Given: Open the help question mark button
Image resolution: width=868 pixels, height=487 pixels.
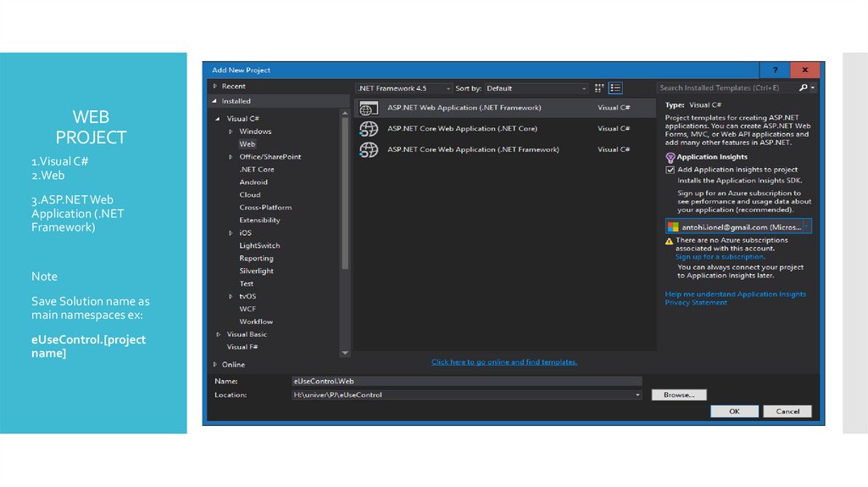Looking at the screenshot, I should point(775,70).
